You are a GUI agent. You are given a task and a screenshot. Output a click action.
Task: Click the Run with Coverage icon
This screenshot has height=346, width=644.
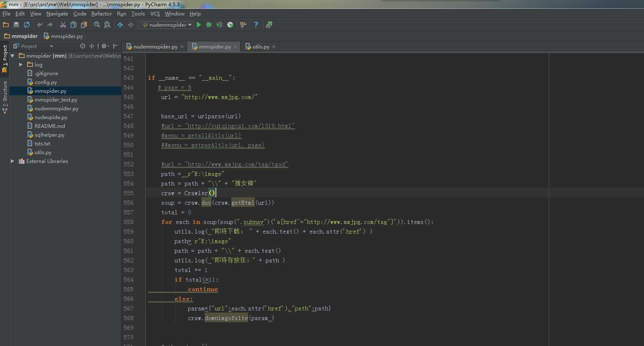pos(220,25)
